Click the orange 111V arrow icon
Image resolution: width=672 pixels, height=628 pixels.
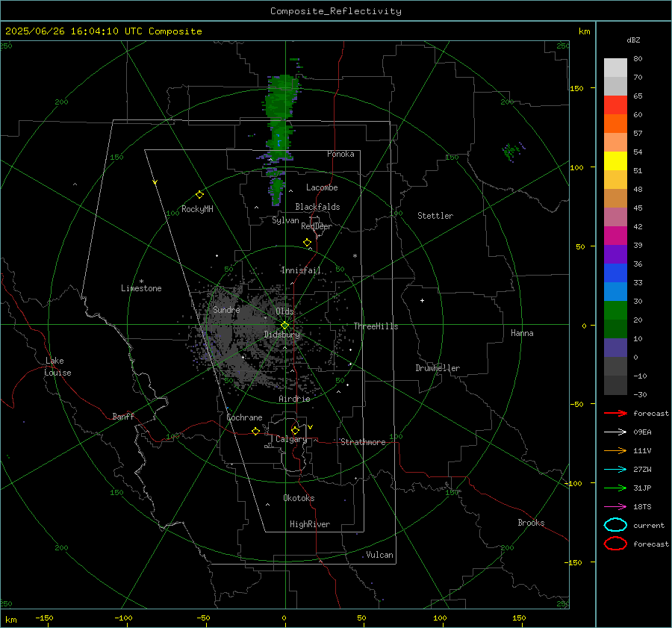click(x=615, y=450)
